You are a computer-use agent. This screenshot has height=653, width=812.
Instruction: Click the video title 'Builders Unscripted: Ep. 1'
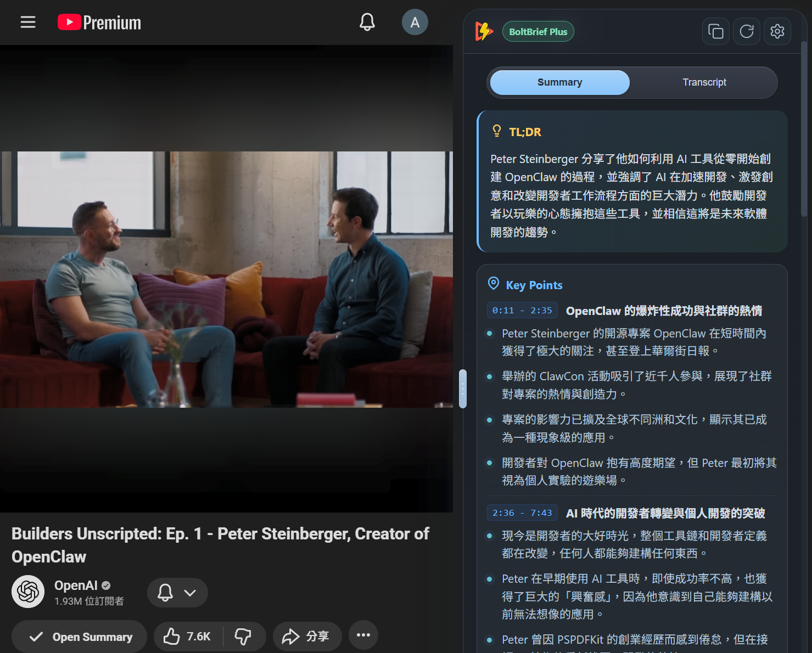click(220, 545)
